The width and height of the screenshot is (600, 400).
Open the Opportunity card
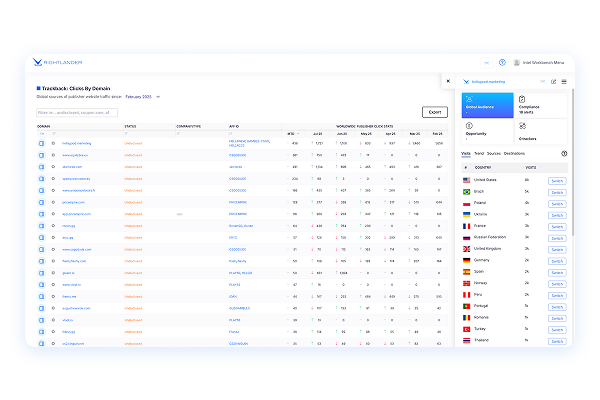tap(487, 131)
